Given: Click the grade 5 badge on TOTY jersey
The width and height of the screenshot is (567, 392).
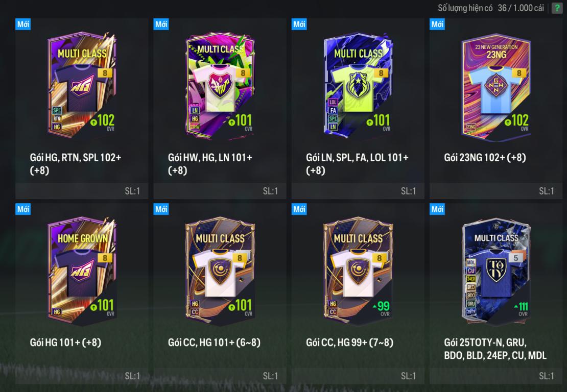Looking at the screenshot, I should coord(515,258).
